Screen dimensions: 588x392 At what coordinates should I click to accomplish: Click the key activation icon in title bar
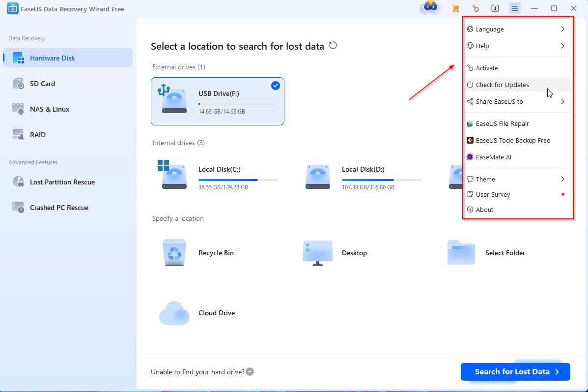pos(476,8)
